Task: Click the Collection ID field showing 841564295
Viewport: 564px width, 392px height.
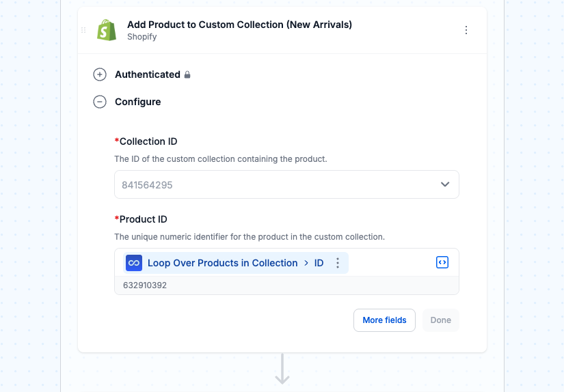Action: tap(286, 184)
